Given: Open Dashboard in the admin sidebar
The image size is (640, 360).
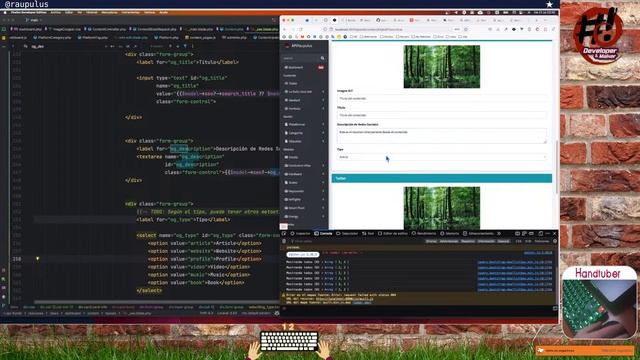Looking at the screenshot, I should click(x=304, y=67).
